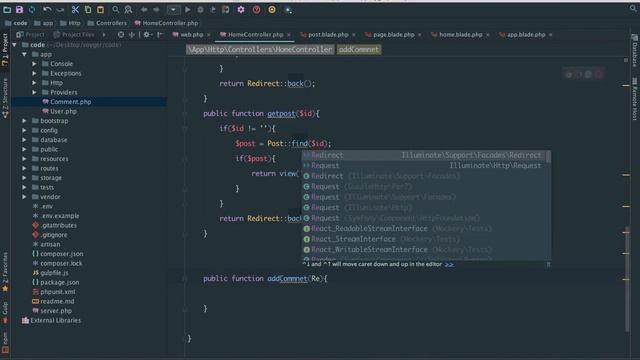Expand the Http folder in tree
The width and height of the screenshot is (640, 360).
tap(34, 83)
